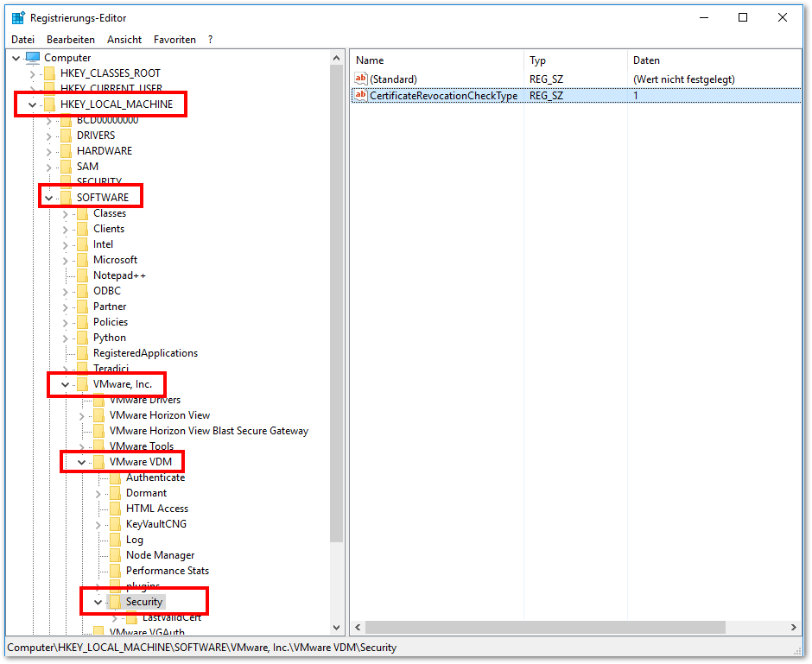The height and width of the screenshot is (664, 812).
Task: Open the Bearbeiten menu
Action: (x=71, y=40)
